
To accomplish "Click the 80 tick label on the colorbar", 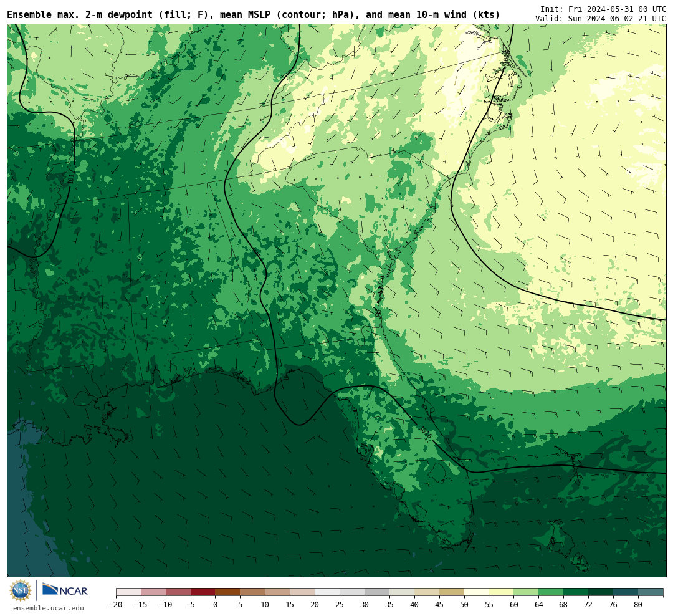I will [x=639, y=605].
